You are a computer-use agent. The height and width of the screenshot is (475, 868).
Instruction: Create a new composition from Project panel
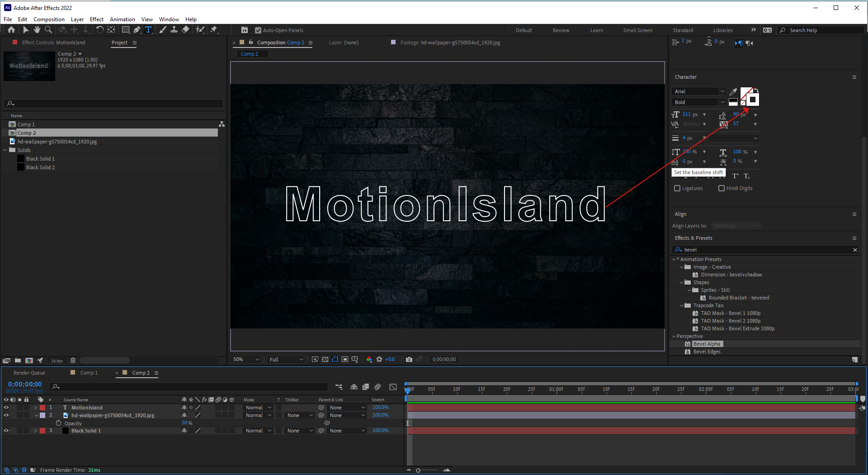point(29,361)
